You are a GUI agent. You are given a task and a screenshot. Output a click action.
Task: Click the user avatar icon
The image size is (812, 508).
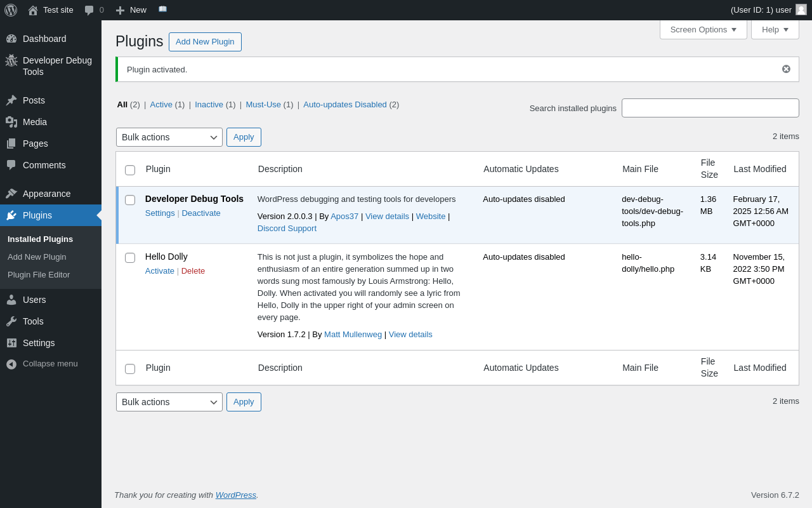point(801,10)
